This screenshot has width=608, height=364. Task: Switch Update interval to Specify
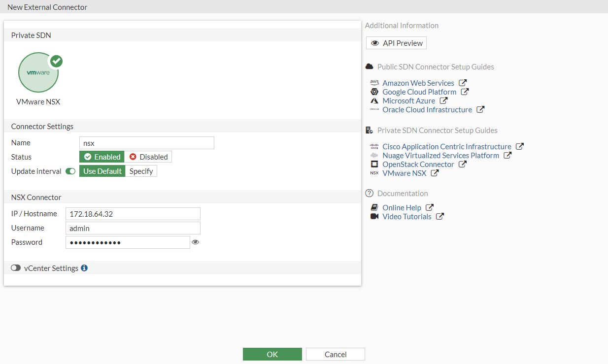[141, 171]
